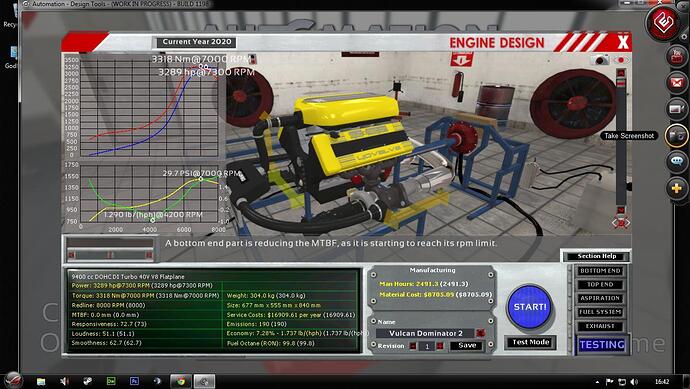Toggle Test Mode
Screen dimensions: 690x389
[x=531, y=342]
